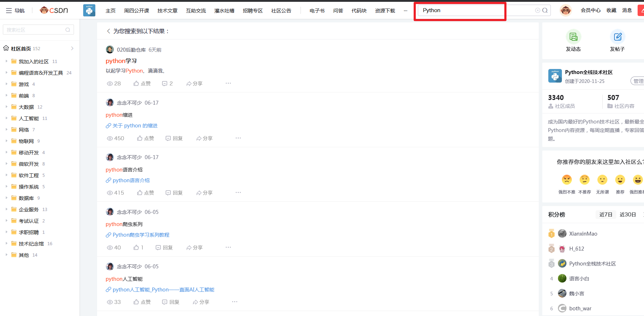Viewport: 644px width, 316px height.
Task: Expand the 技术纪念馆 folder
Action: tap(6, 243)
